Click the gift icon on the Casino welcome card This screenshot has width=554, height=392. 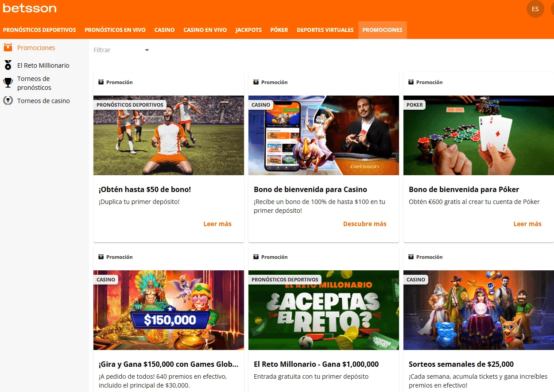click(x=256, y=82)
